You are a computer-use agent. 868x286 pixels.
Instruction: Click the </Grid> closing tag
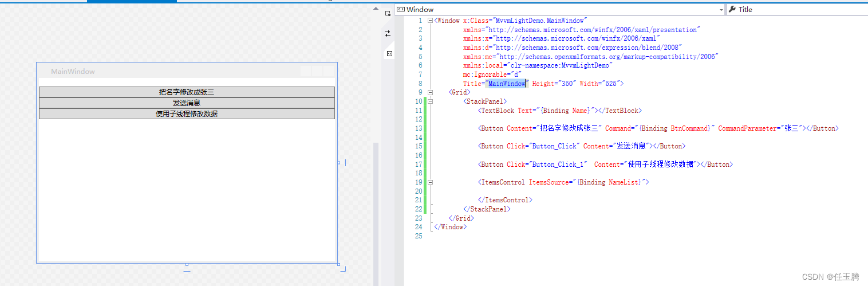coord(461,218)
